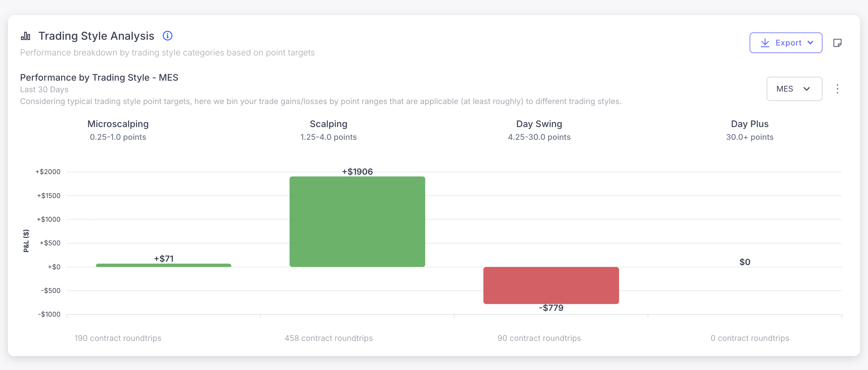Open the MES instrument dropdown
This screenshot has width=868, height=370.
tap(794, 89)
